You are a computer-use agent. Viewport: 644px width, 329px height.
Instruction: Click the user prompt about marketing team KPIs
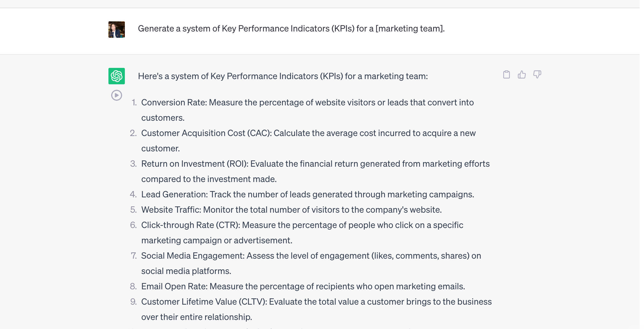tap(291, 28)
